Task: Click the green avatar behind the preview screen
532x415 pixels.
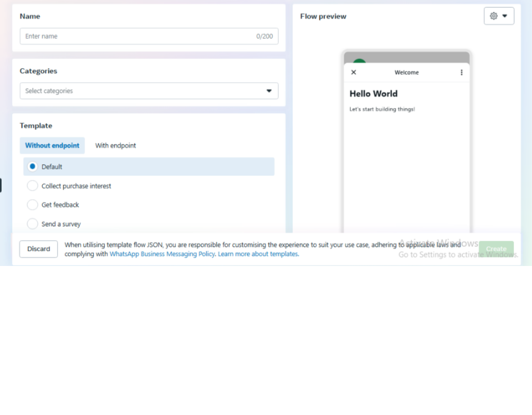Action: pos(359,61)
